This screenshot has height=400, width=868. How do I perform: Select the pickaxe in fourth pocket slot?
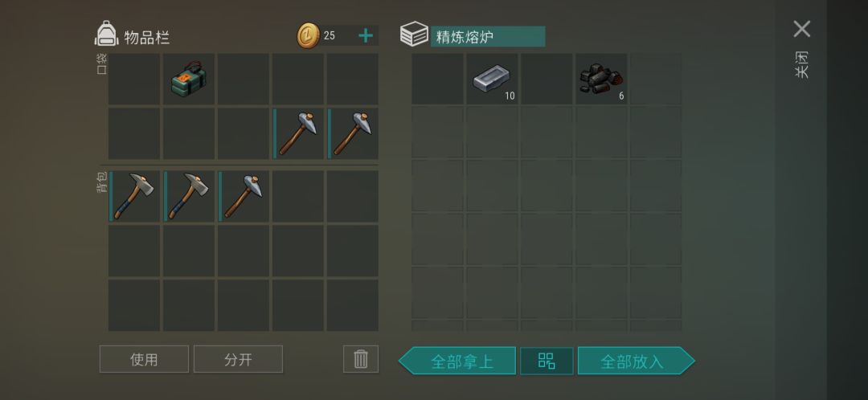pyautogui.click(x=298, y=133)
